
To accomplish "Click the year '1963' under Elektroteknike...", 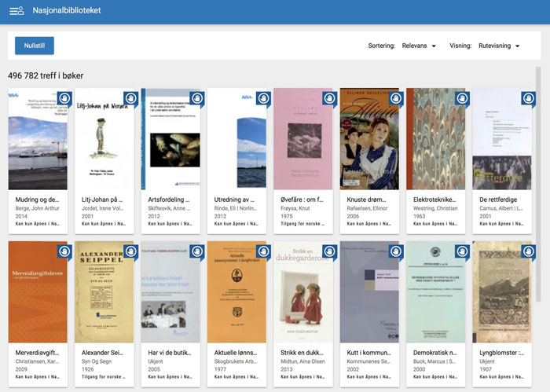I will [x=419, y=216].
